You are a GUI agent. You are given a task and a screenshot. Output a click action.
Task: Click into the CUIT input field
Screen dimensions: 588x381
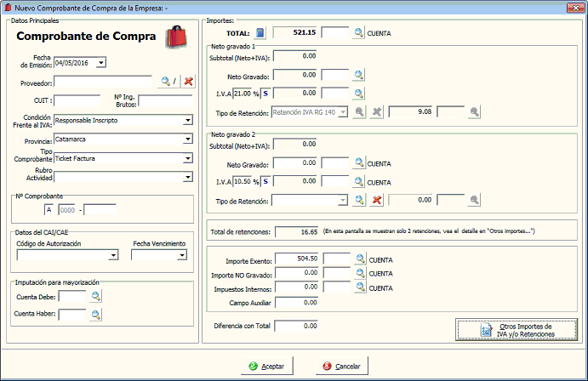[77, 101]
